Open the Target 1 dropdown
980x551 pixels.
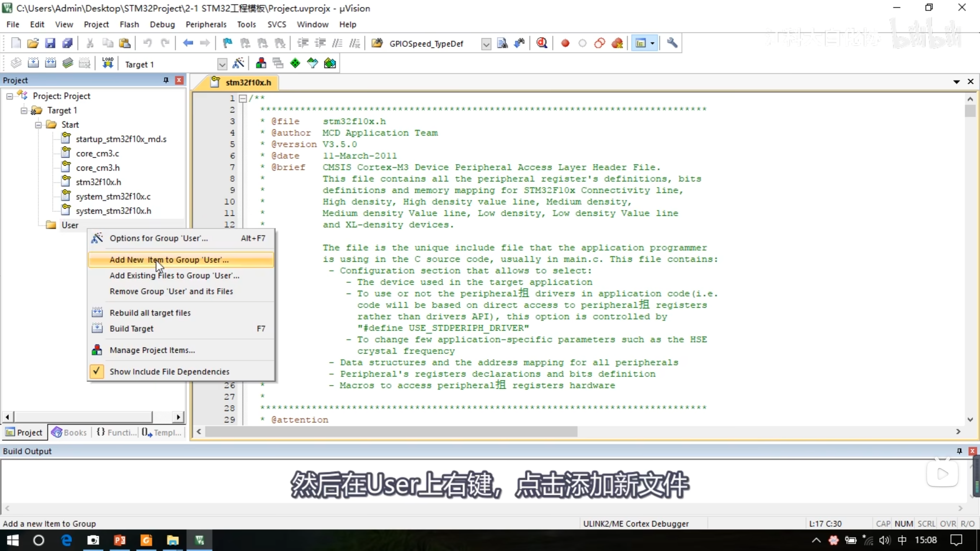pos(222,64)
